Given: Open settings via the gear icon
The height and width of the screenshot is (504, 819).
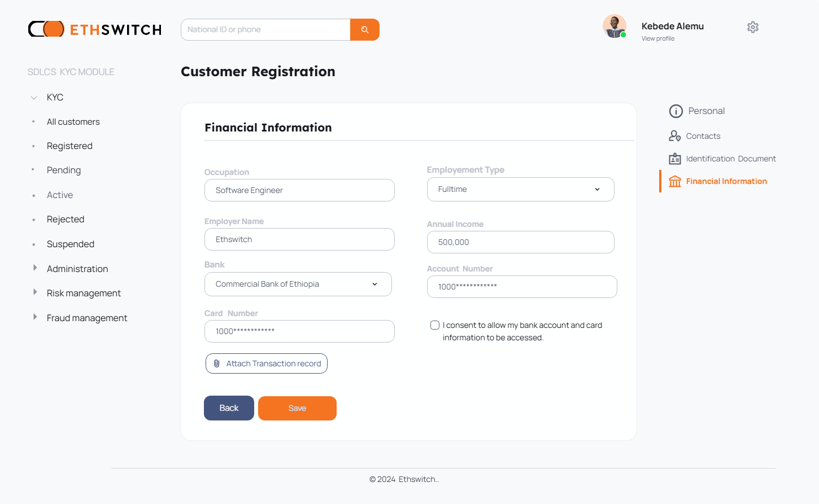Looking at the screenshot, I should point(753,27).
